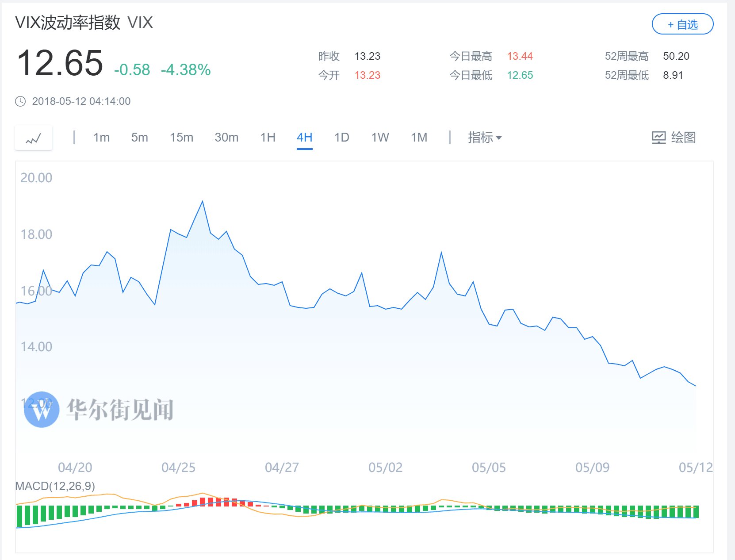Image resolution: width=735 pixels, height=560 pixels.
Task: Click the current price 12.65
Action: click(x=60, y=63)
